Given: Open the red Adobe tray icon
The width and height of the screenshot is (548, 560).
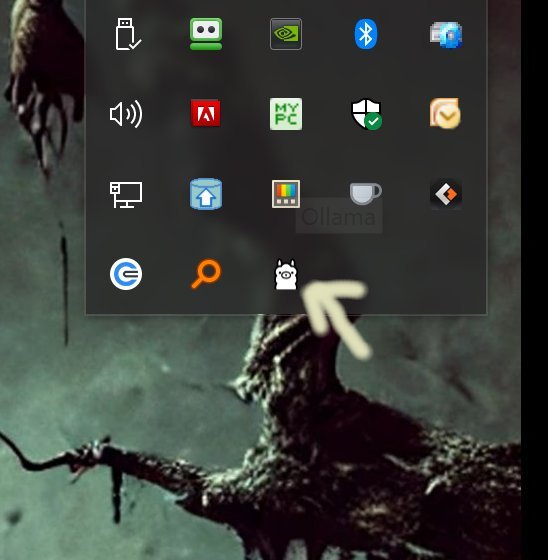Looking at the screenshot, I should pos(206,113).
